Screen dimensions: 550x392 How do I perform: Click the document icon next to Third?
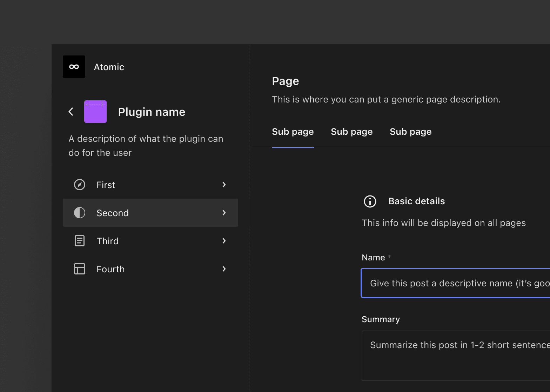coord(80,241)
